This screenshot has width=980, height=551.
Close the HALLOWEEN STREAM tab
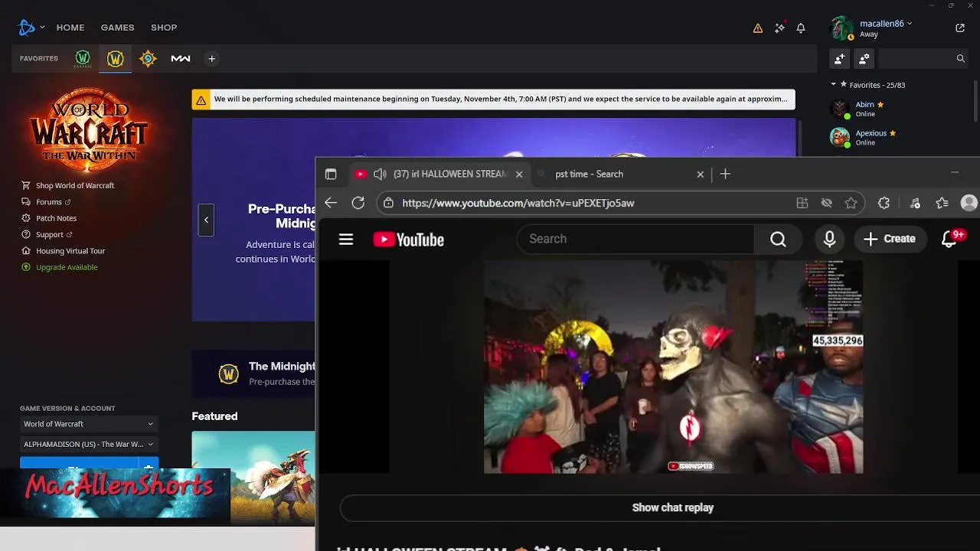(519, 174)
